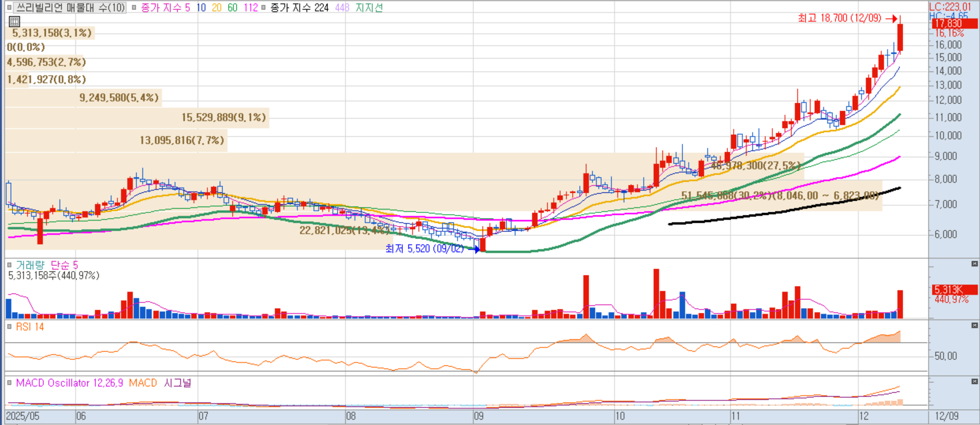
Task: Click square marker next to 거래량 label
Action: [x=9, y=265]
